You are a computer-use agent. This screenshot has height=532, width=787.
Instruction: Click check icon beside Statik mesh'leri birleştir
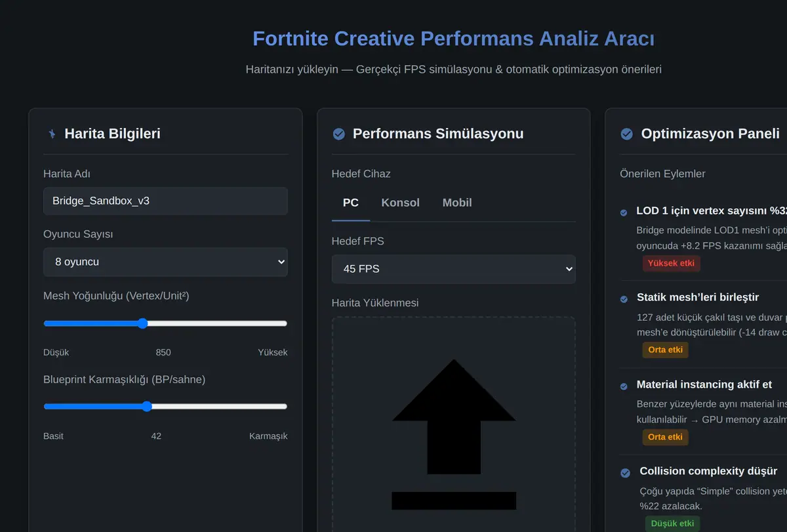coord(624,298)
